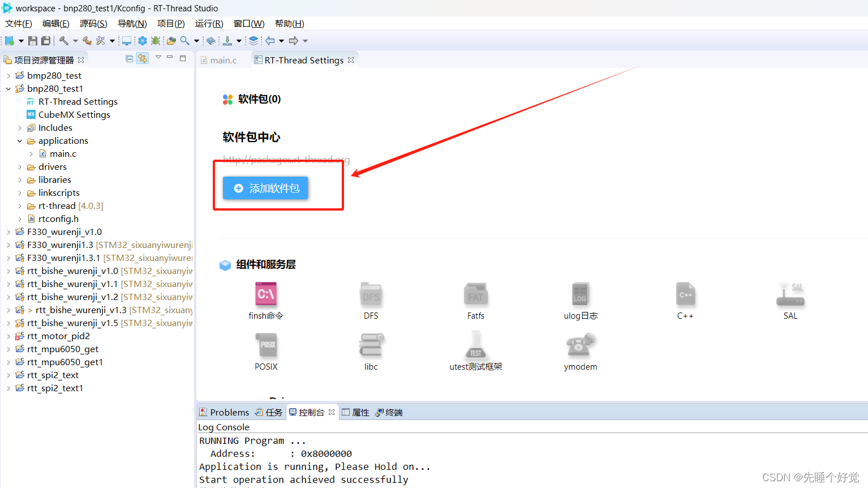Toggle the SAL component icon

(x=790, y=295)
